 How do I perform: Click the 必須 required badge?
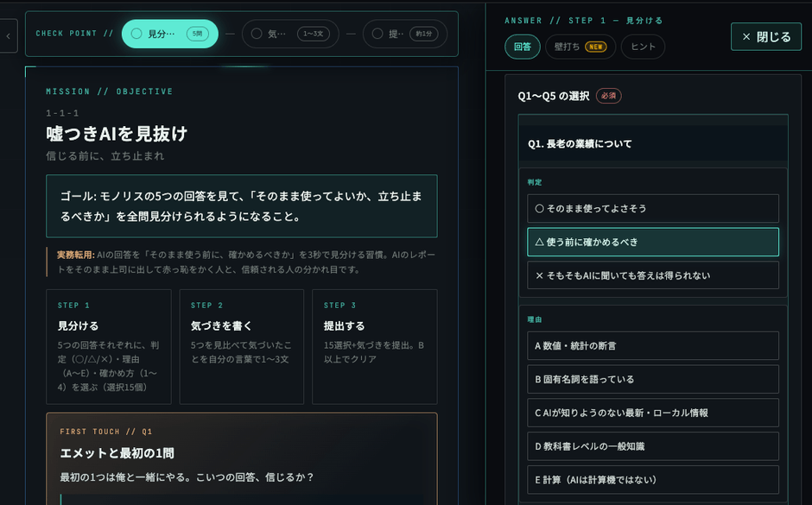point(608,96)
